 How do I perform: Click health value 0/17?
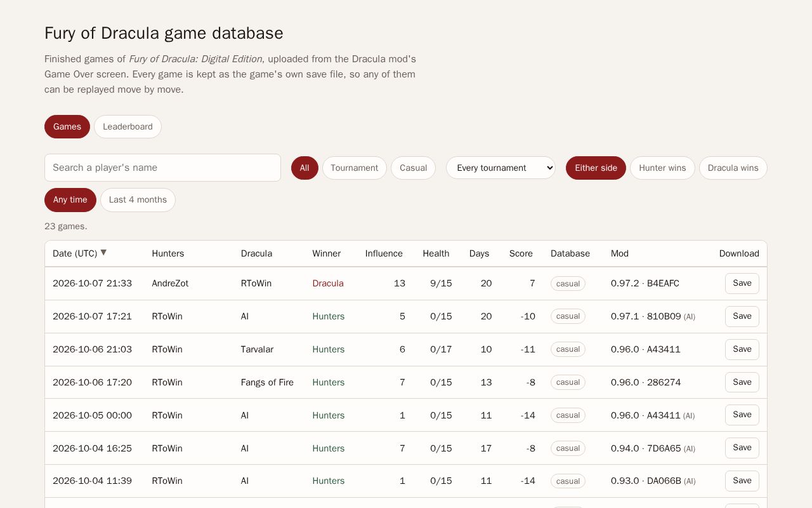tap(441, 349)
